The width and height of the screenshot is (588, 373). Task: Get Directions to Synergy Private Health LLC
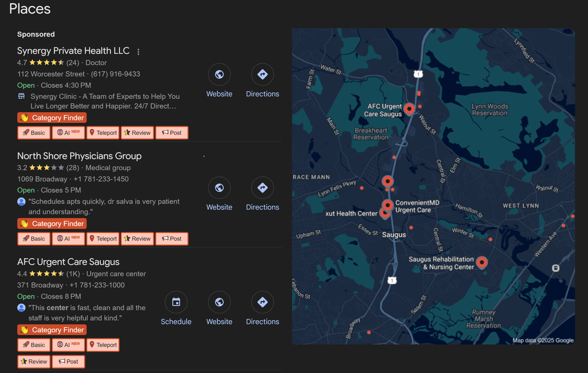click(262, 81)
